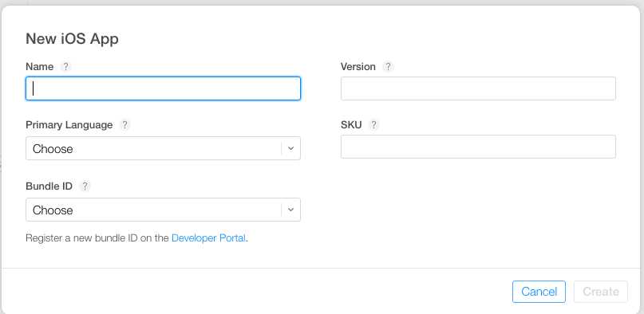Viewport: 644px width, 314px height.
Task: Open the help icon beside Bundle ID
Action: [x=85, y=186]
